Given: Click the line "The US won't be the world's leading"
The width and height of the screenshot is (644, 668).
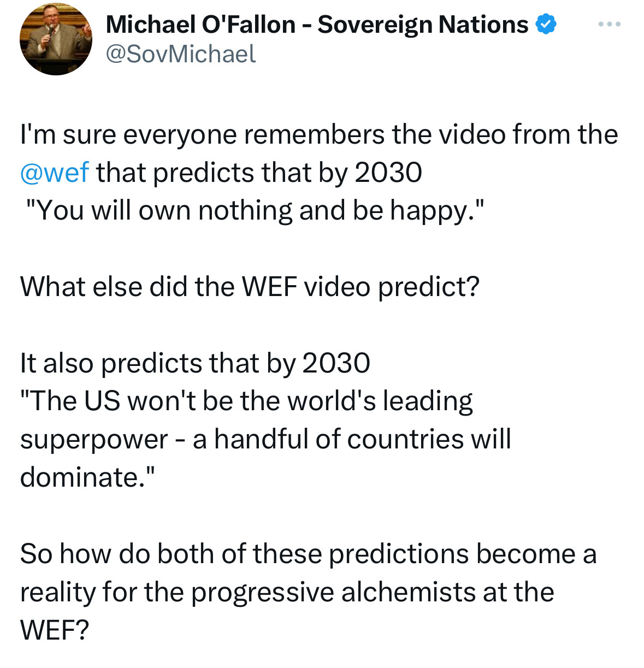Looking at the screenshot, I should pos(246,401).
